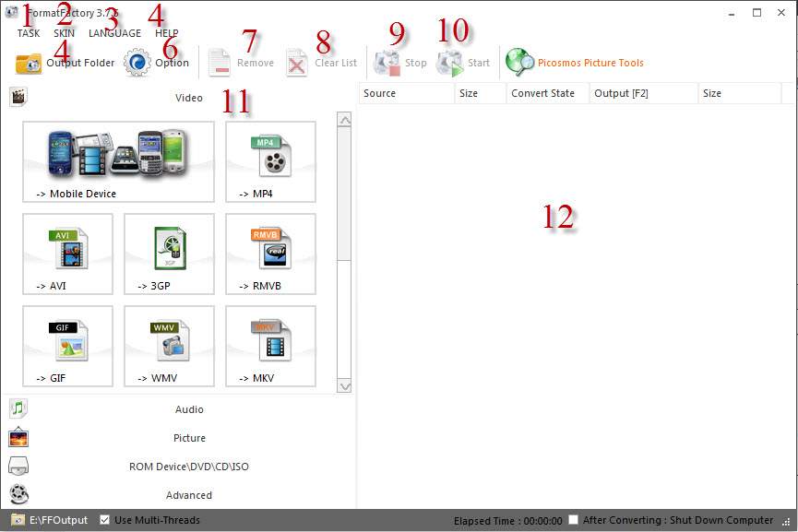The image size is (798, 532).
Task: Click the Picture section sunset icon
Action: [18, 437]
